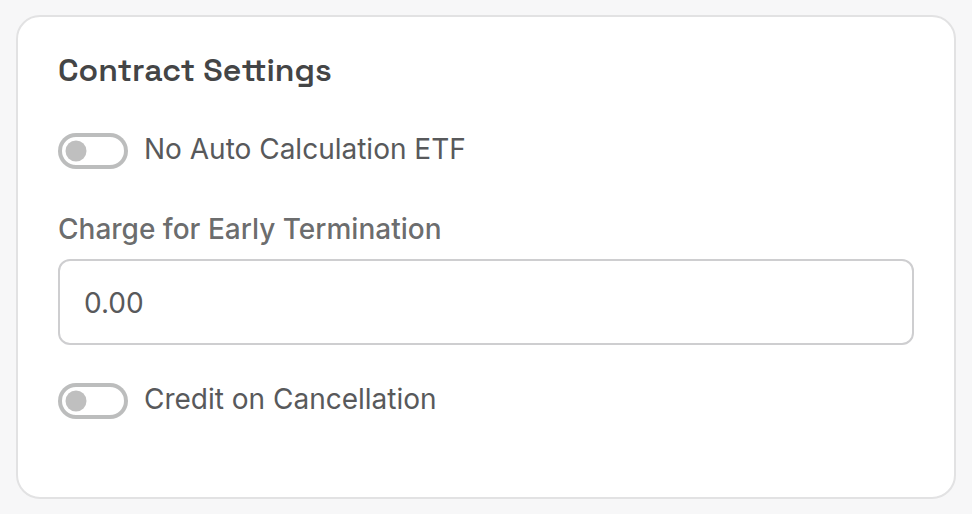The width and height of the screenshot is (972, 514).
Task: Click the word ETF in the toggle label
Action: [440, 149]
